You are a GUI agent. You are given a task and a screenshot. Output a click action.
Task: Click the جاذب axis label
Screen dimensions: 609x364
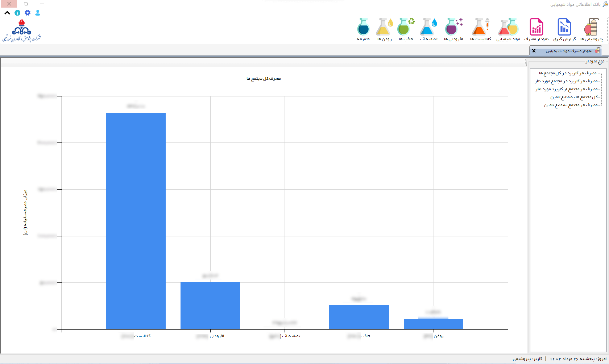(359, 336)
